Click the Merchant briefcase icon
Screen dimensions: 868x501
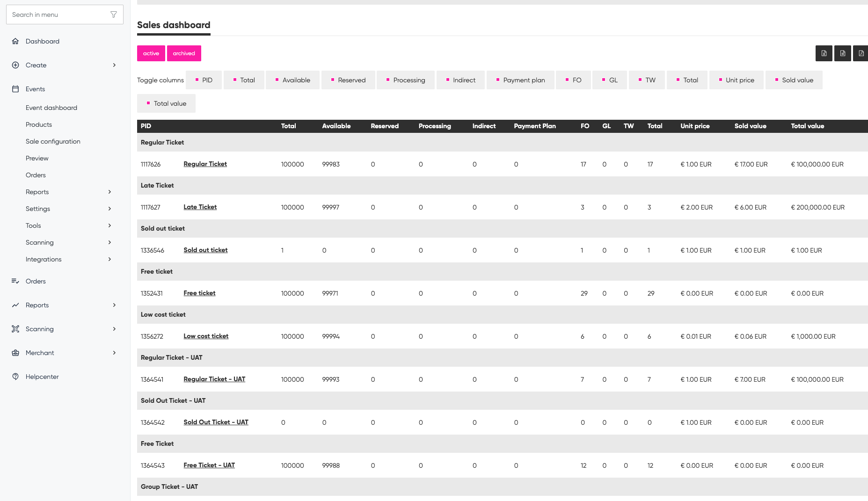coord(15,353)
